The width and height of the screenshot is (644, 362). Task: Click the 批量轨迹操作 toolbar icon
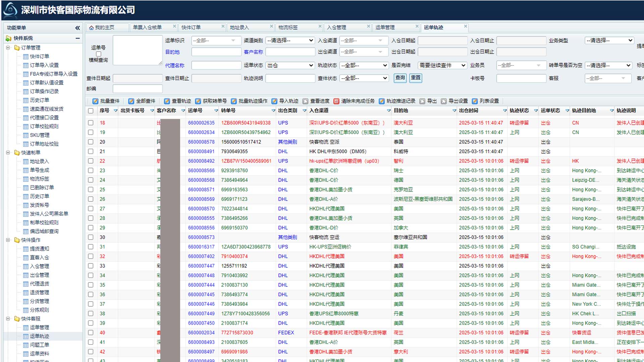click(x=234, y=101)
